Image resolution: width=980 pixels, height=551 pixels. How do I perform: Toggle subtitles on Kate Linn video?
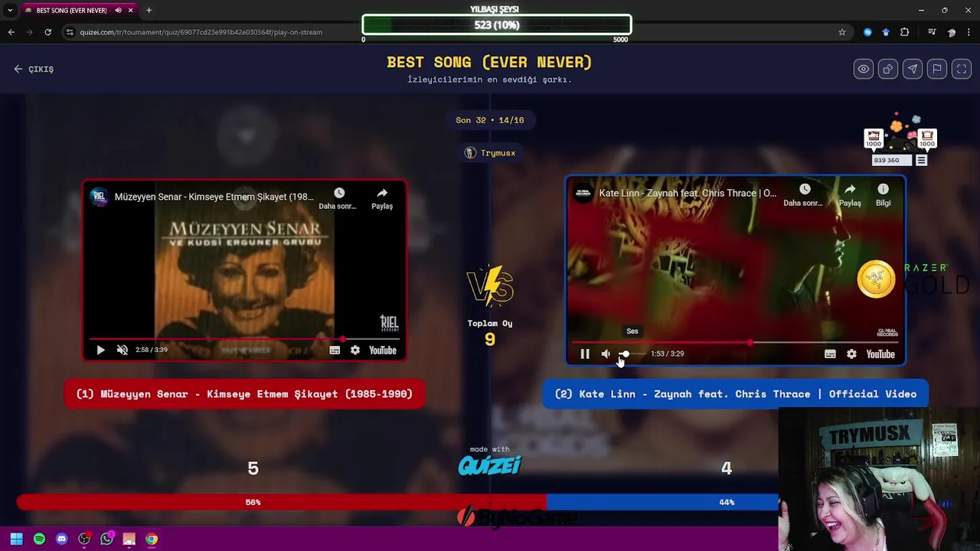830,354
